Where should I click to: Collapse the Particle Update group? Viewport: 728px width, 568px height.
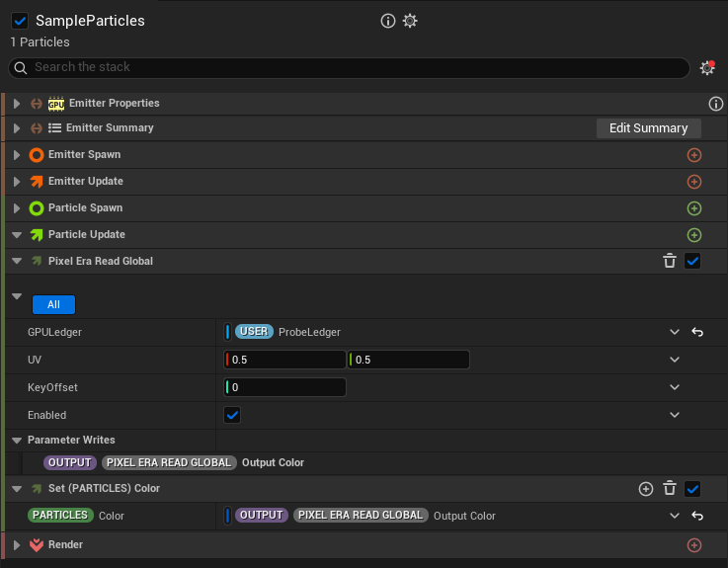[x=17, y=235]
